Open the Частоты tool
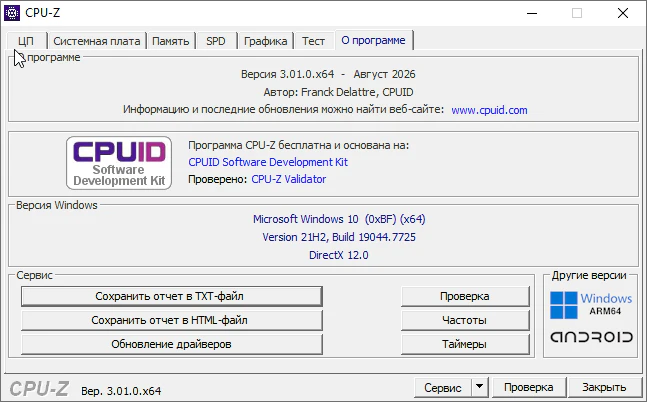647x402 pixels. coord(465,320)
